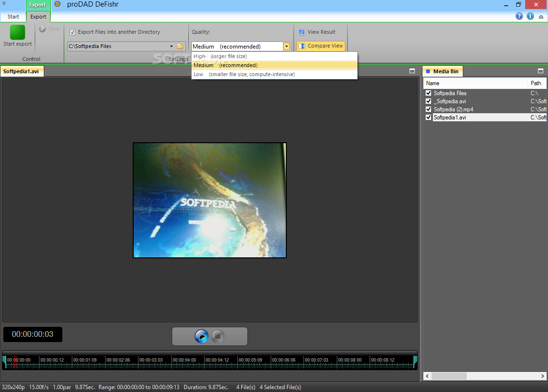548x392 pixels.
Task: Select the highlighted top Export context tab
Action: 37,5
